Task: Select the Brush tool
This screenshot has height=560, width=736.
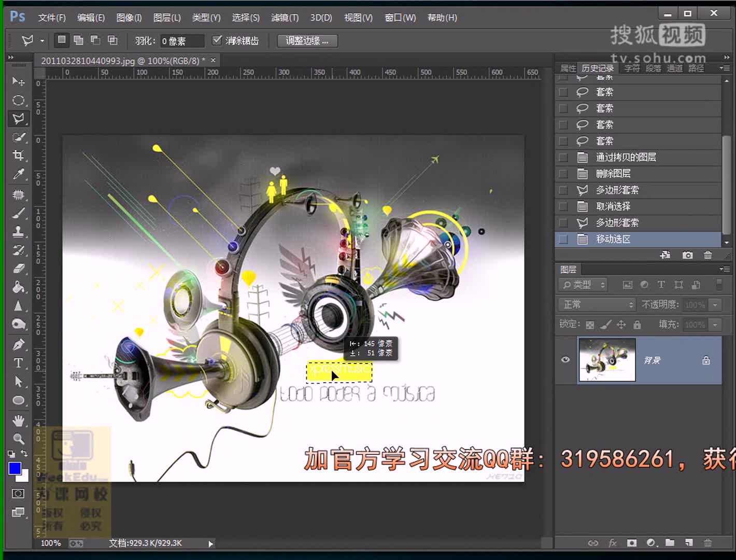Action: [x=19, y=213]
